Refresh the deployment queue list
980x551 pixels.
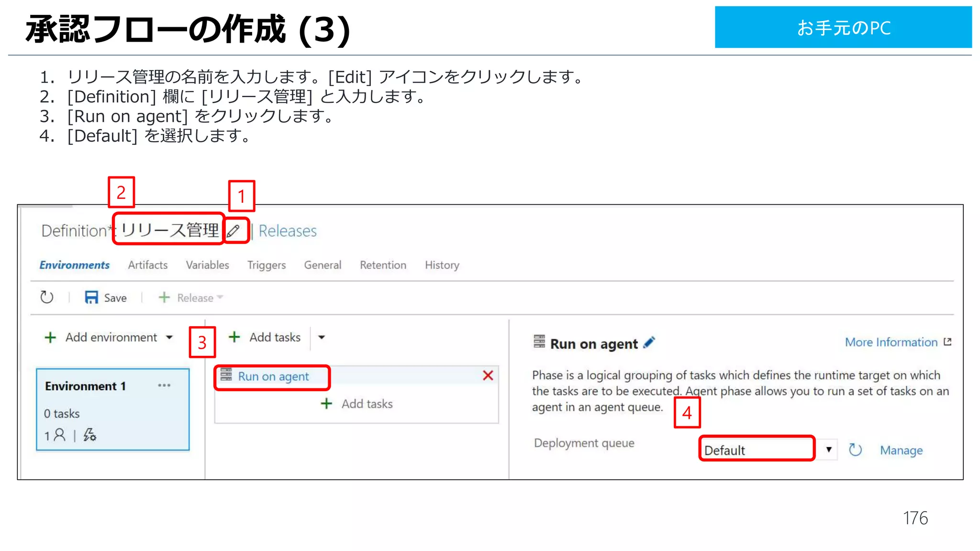click(855, 450)
